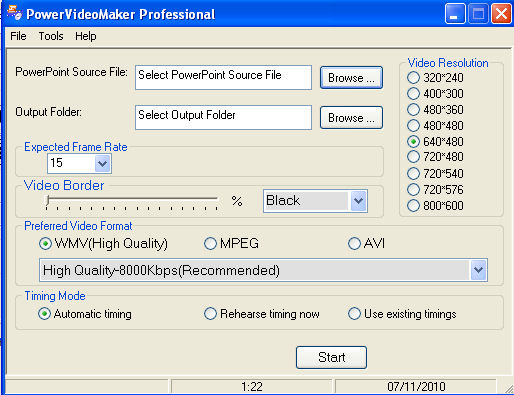Screen dimensions: 514x395
Task: Click Browse next to PowerPoint Source File
Action: [x=351, y=78]
